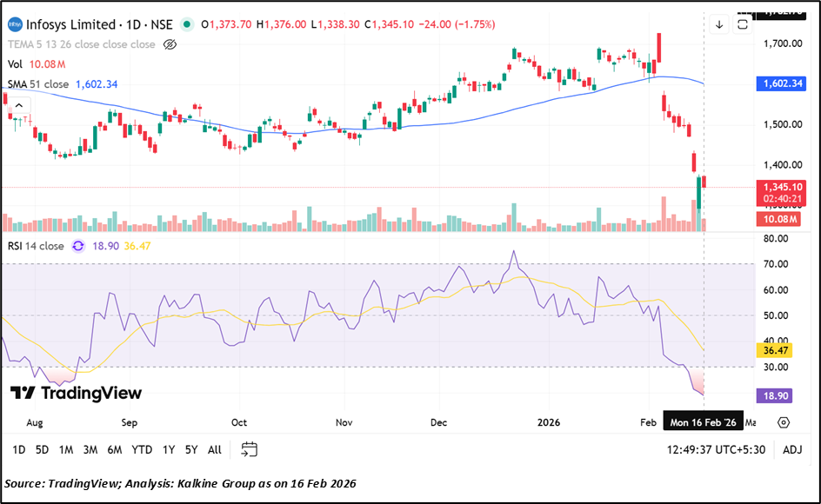Image resolution: width=821 pixels, height=504 pixels.
Task: Click the blue SMA 1,602.34 price label
Action: pos(781,84)
